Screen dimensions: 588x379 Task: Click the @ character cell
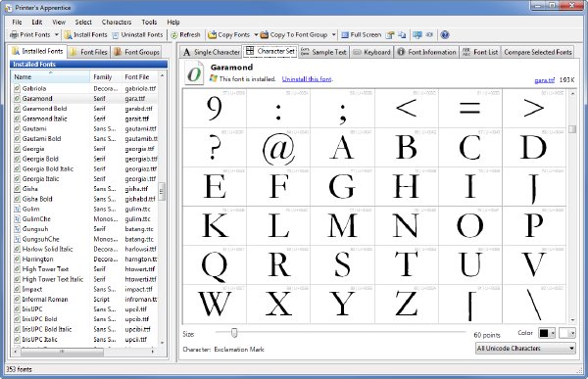[278, 148]
